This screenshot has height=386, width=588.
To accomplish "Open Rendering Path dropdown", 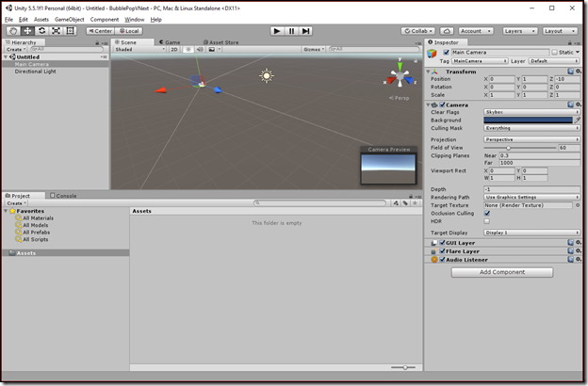I will pos(531,197).
